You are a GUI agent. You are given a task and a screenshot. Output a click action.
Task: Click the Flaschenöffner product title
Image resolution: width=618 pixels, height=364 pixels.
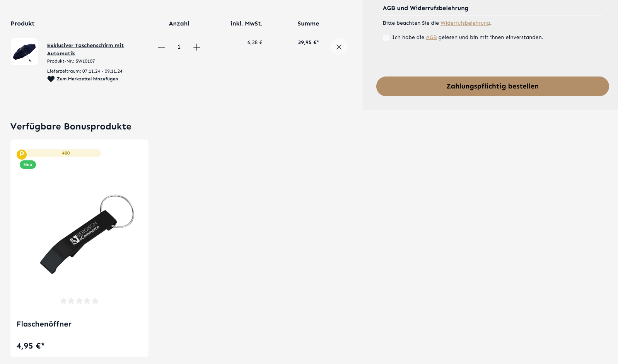(44, 324)
